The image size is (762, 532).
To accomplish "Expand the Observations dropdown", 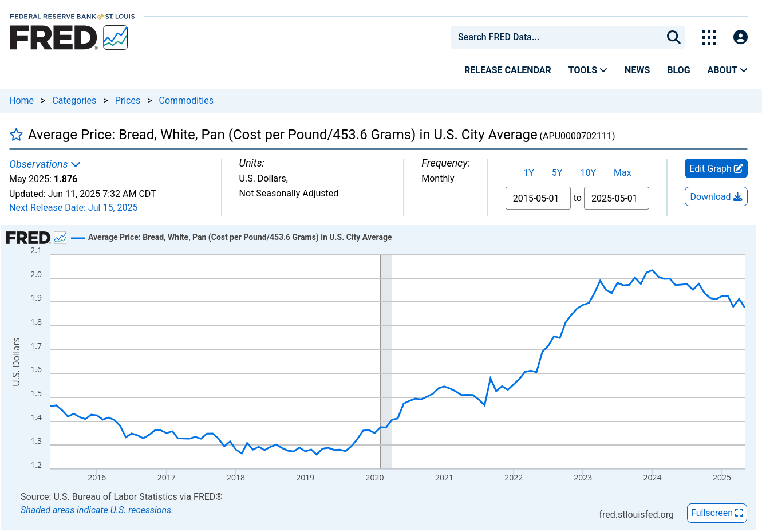I will (x=45, y=164).
